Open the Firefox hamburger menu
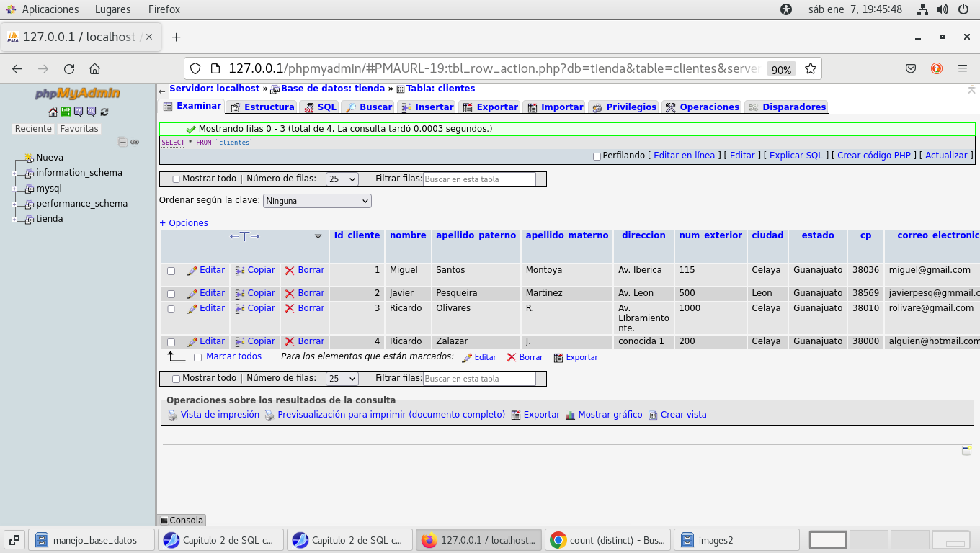 (x=962, y=68)
